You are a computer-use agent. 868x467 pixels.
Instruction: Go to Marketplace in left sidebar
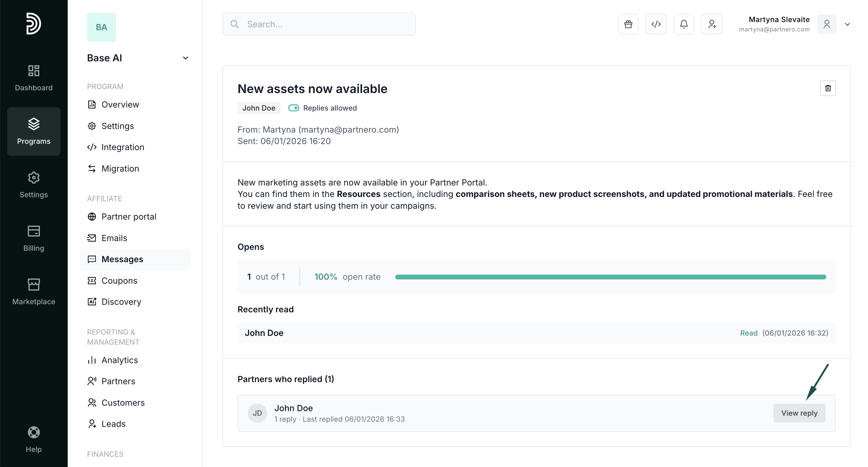(x=34, y=291)
